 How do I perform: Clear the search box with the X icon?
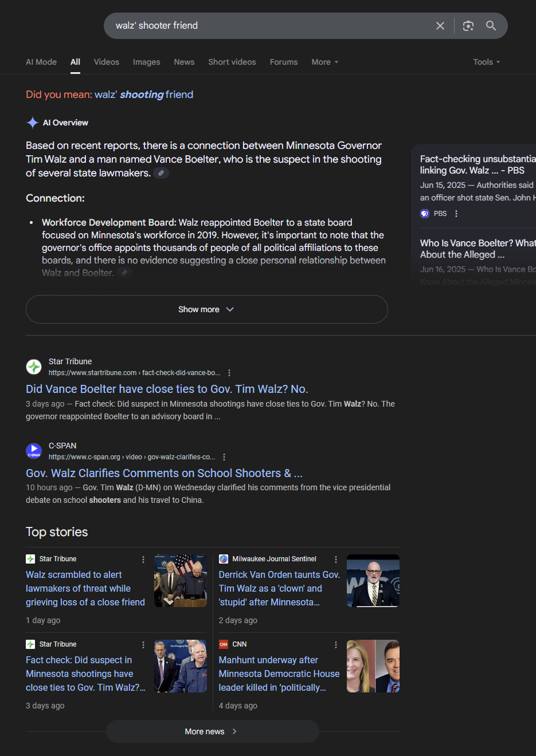[x=440, y=26]
